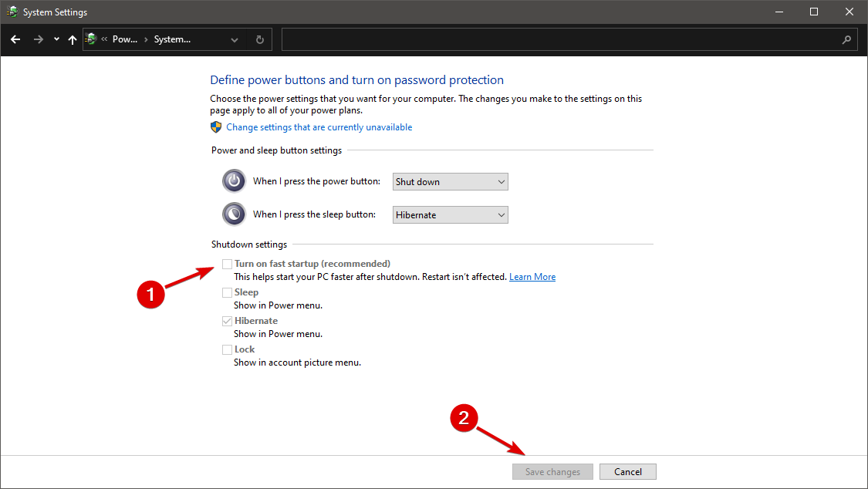Toggle the Sleep checkbox
This screenshot has width=868, height=489.
point(227,292)
